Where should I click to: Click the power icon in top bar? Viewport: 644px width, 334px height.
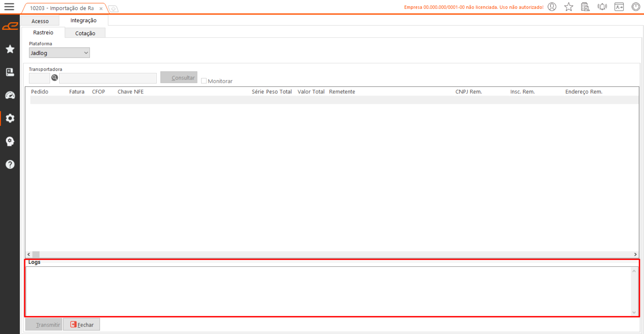click(x=636, y=7)
